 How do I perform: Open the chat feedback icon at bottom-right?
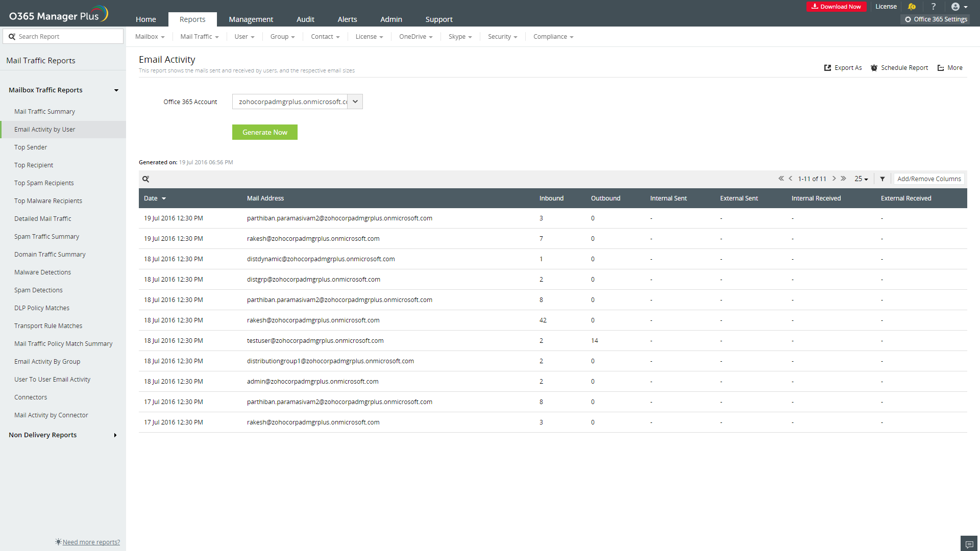point(969,544)
